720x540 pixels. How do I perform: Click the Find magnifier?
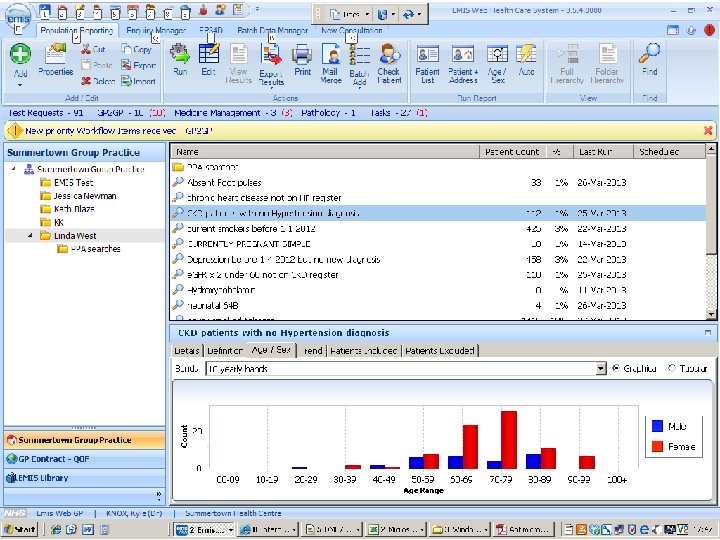click(x=649, y=60)
